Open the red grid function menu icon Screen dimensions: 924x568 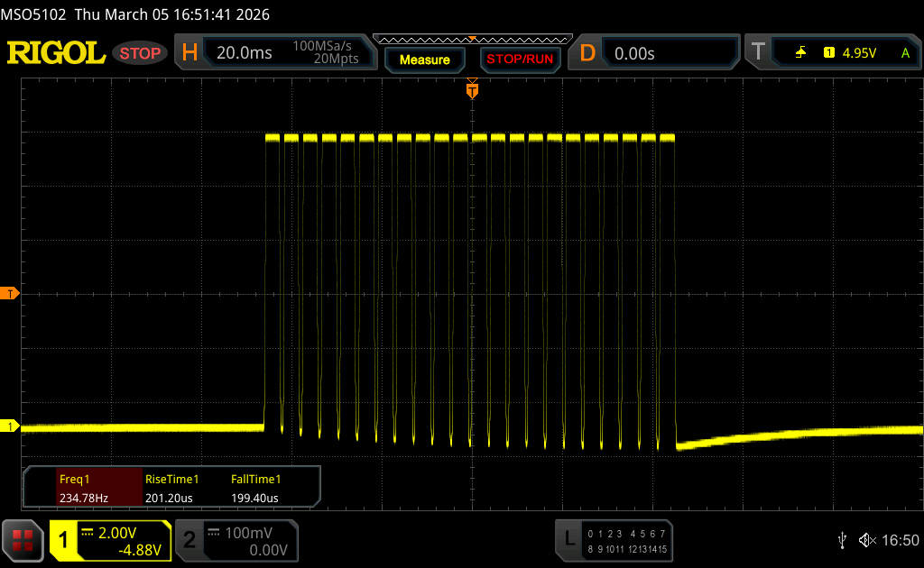pos(23,540)
